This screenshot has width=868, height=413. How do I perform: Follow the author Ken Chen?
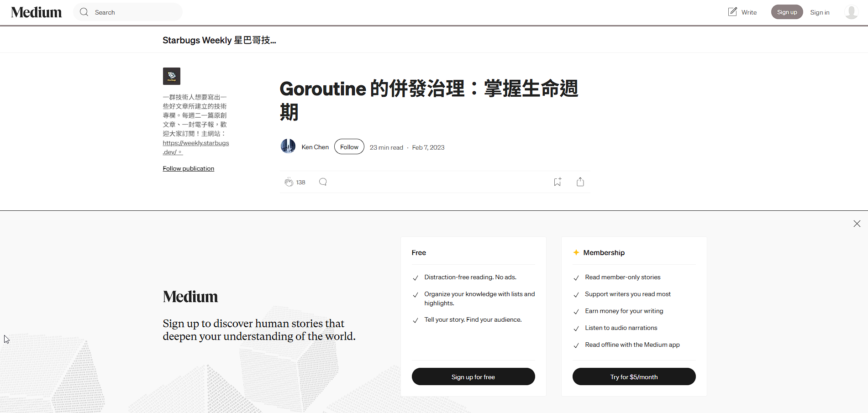(349, 146)
